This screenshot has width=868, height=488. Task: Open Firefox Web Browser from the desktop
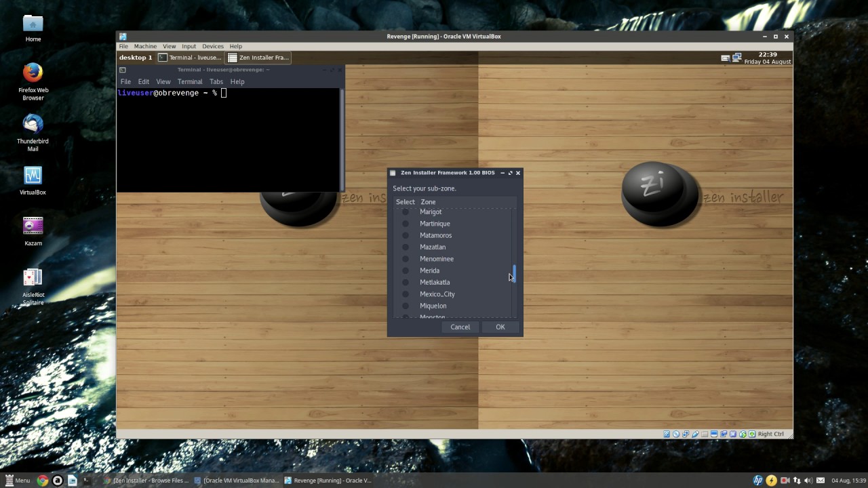click(33, 75)
